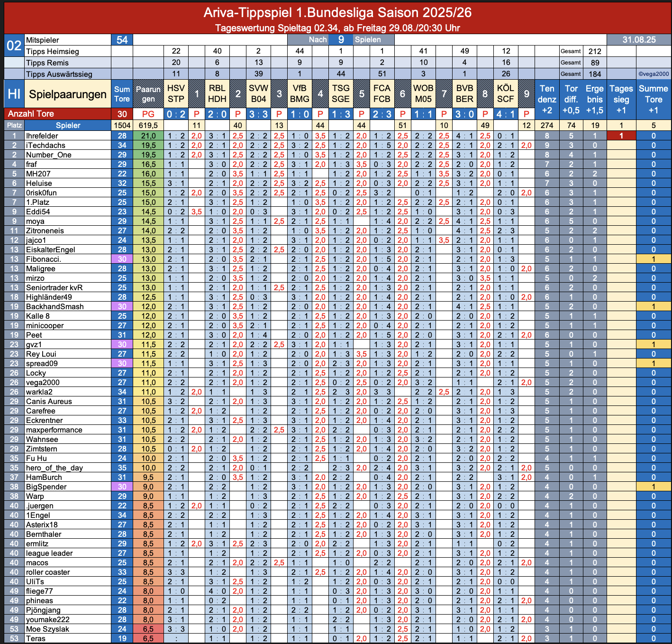The height and width of the screenshot is (644, 672).
Task: Click the BVB BER match header
Action: pos(464,94)
